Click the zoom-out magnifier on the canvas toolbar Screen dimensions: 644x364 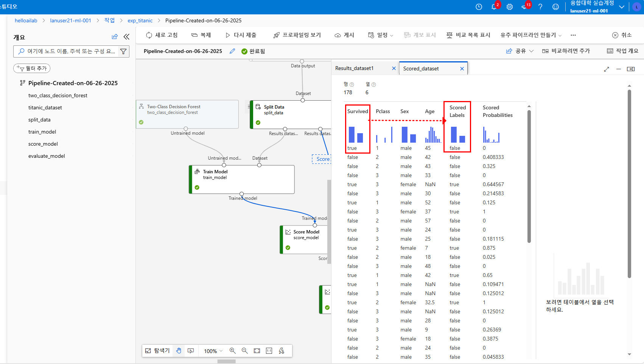[x=244, y=351]
